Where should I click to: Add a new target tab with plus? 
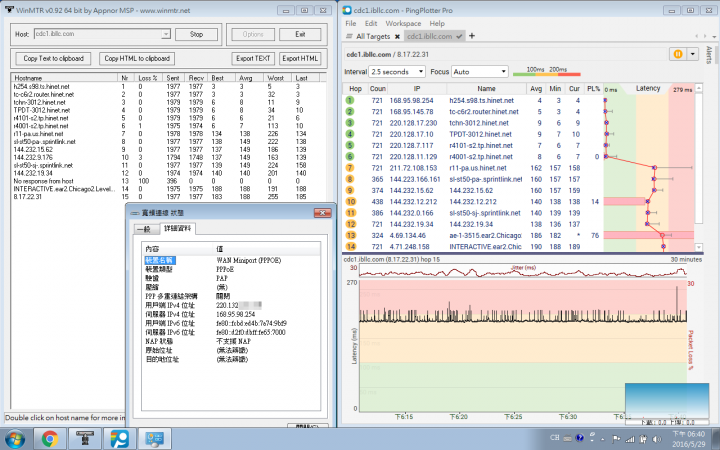(x=472, y=36)
